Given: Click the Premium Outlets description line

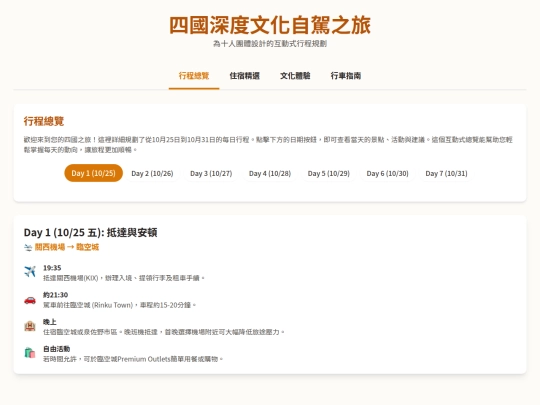Looking at the screenshot, I should pyautogui.click(x=133, y=359).
